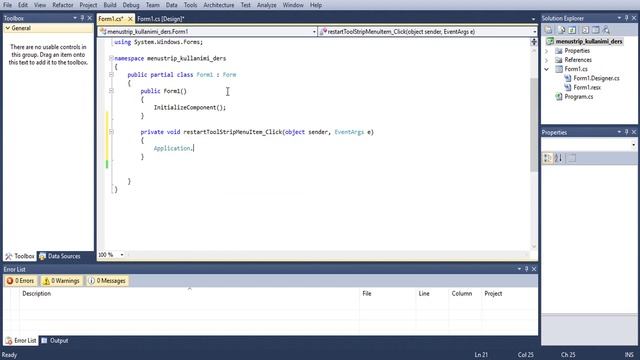640x360 pixels.
Task: Collapse the General group in Toolbox
Action: click(x=8, y=28)
